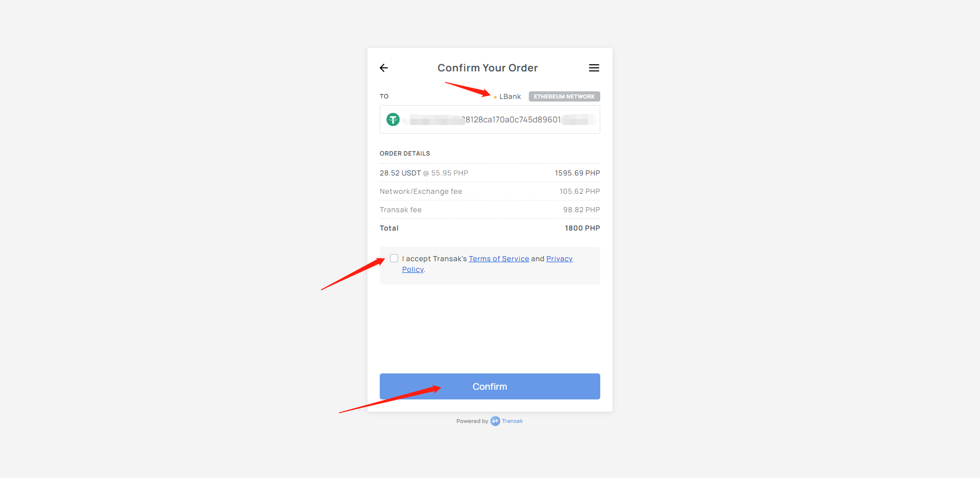Click the yellow dot beside LBank
Viewport: 980px width, 478px height.
click(x=495, y=97)
